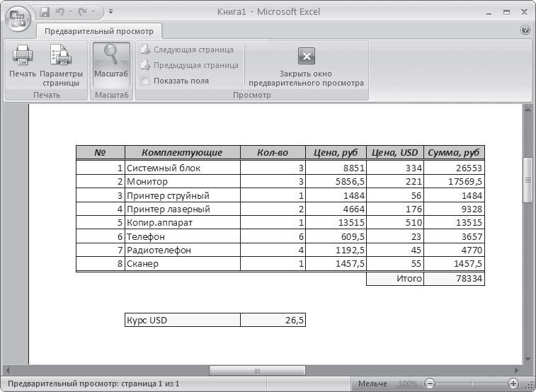Viewport: 536px width, 392px height.
Task: Click the Печать printer button
Action: coord(23,62)
